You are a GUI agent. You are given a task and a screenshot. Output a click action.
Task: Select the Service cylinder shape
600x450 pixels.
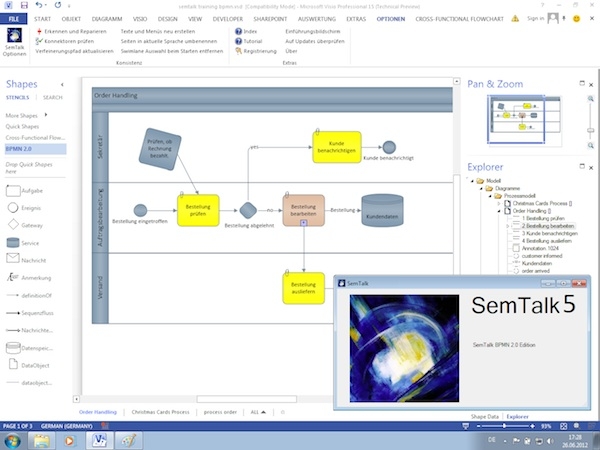click(x=23, y=243)
